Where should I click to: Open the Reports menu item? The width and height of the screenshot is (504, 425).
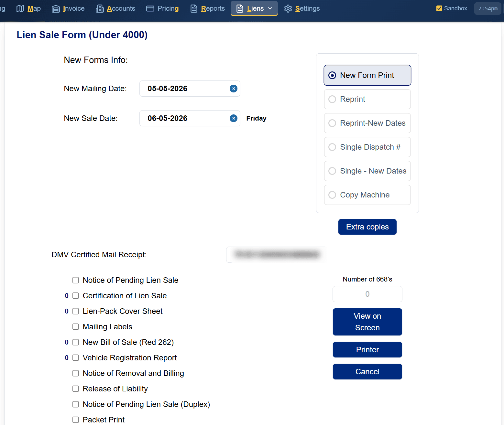(x=208, y=9)
